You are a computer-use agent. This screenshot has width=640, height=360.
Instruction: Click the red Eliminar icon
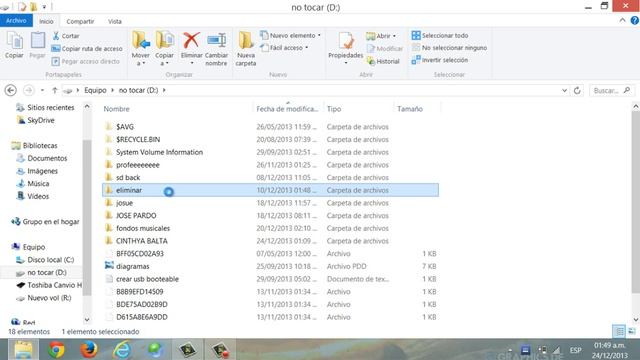pos(191,41)
